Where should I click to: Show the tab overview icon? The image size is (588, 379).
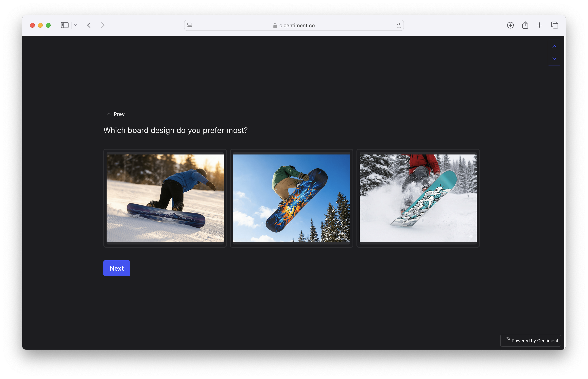click(555, 25)
